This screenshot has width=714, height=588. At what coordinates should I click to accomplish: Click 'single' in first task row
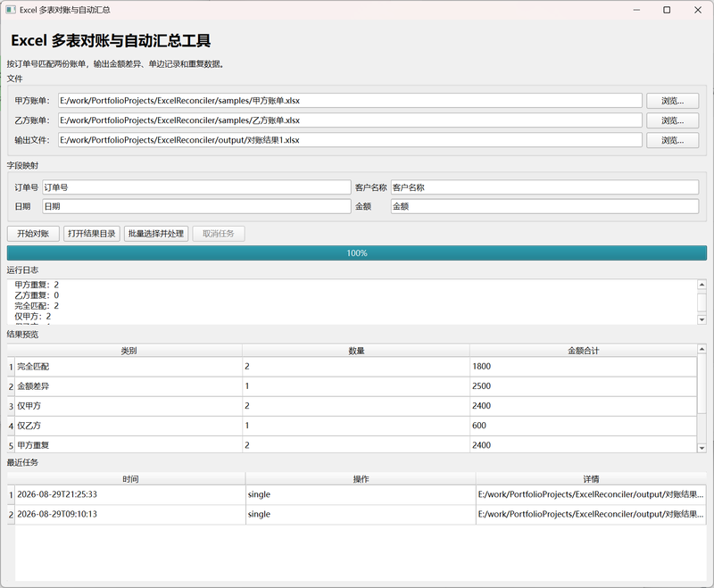[x=361, y=494]
